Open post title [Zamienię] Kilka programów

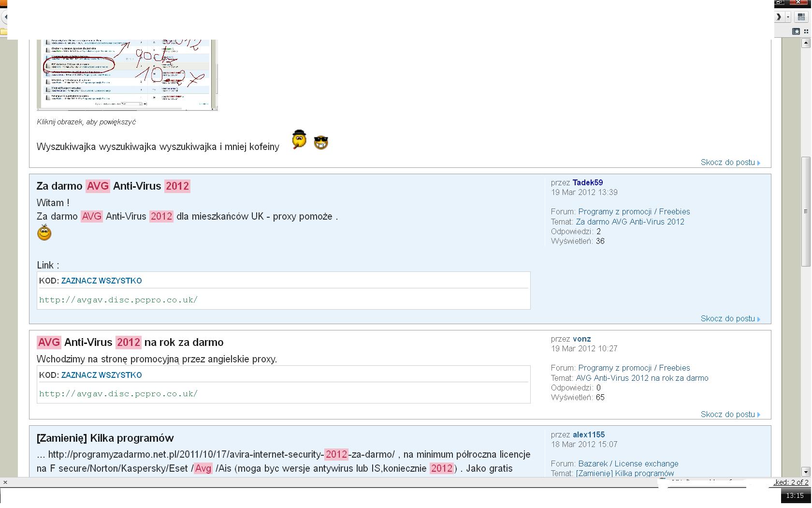[x=105, y=438]
